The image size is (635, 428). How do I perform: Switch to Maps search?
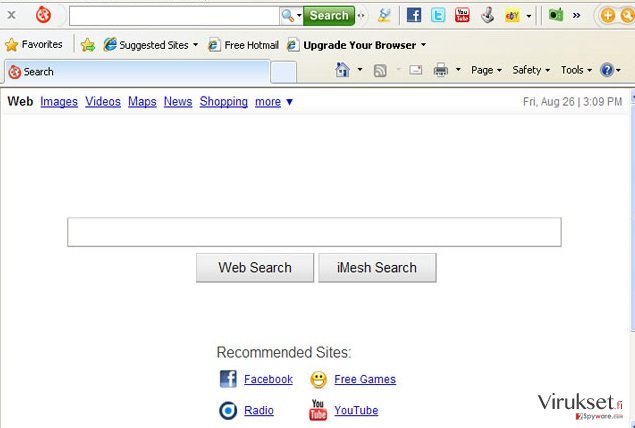point(142,102)
